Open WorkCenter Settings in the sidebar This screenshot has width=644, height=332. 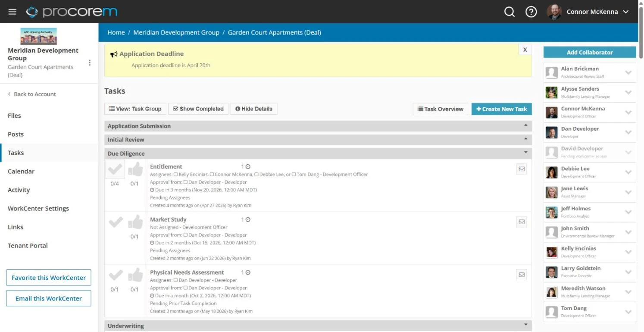coord(38,208)
